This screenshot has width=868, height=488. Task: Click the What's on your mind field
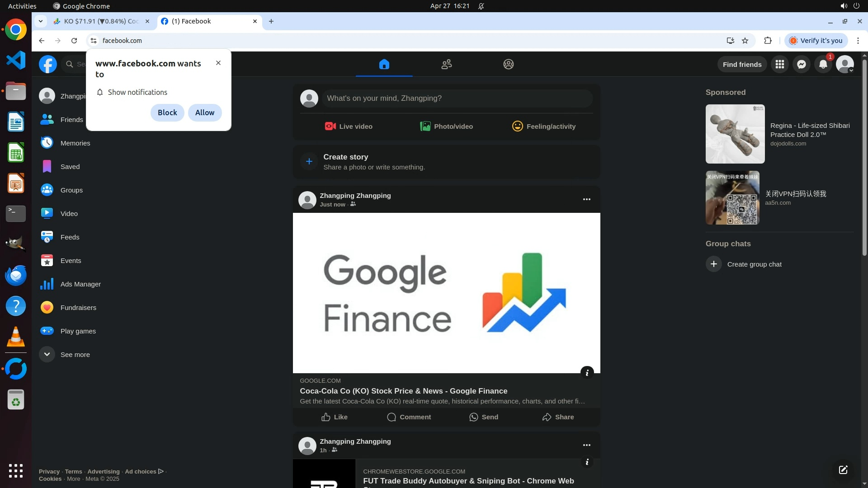point(457,99)
